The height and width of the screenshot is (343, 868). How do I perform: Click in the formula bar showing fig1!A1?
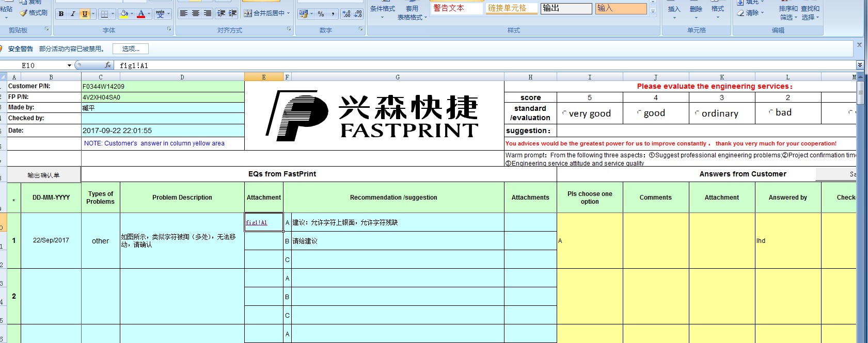click(x=485, y=66)
